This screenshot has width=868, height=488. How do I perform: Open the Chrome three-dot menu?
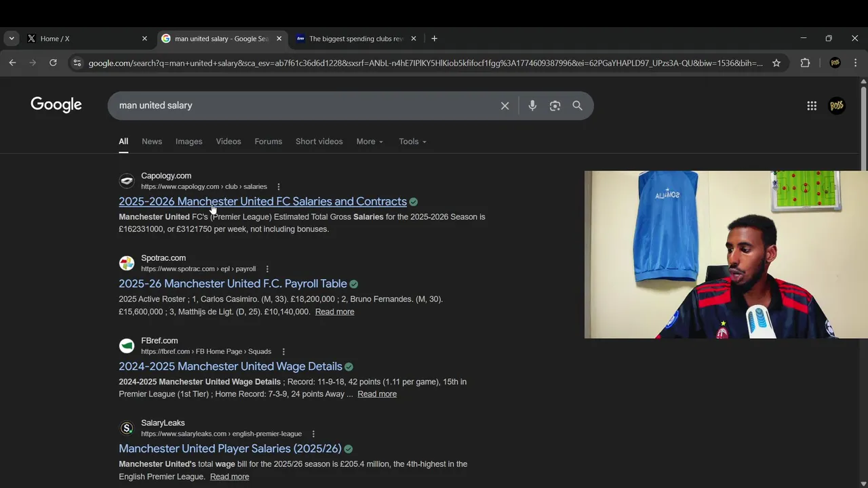(x=855, y=63)
